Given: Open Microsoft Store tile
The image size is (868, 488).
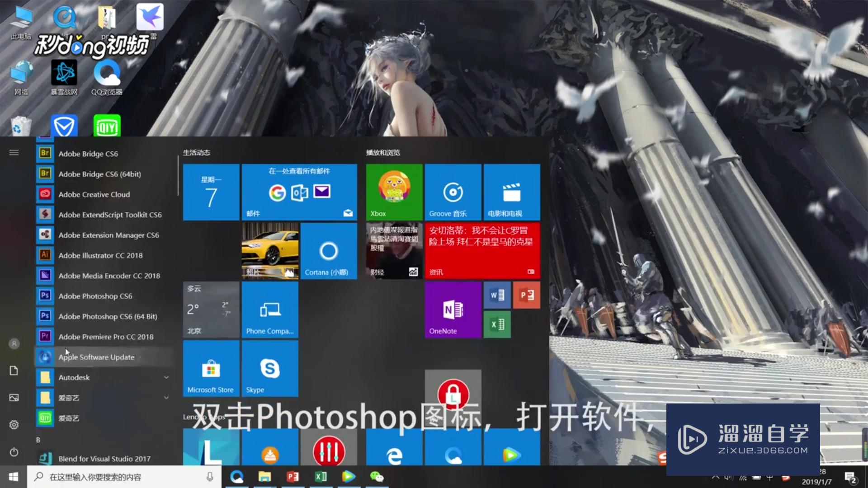Looking at the screenshot, I should (x=211, y=369).
